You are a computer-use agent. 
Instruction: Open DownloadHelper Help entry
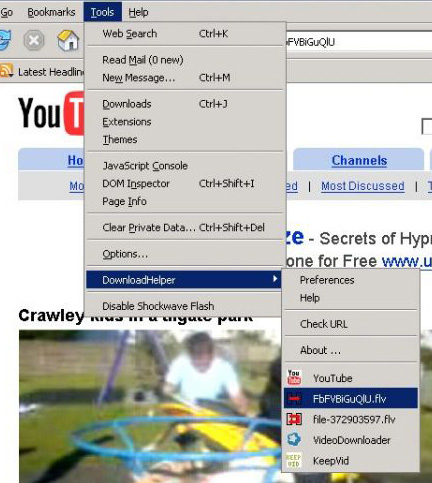(x=351, y=298)
